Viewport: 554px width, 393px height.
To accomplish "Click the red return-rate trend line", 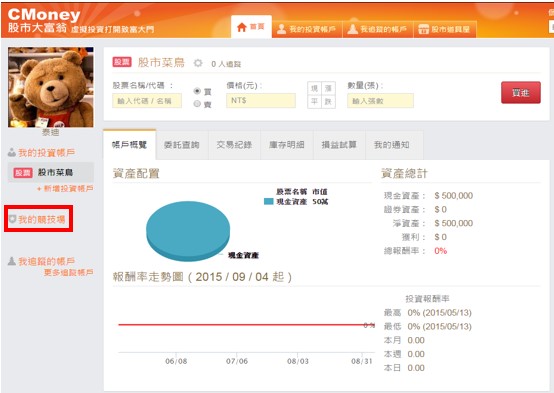I will coord(246,324).
